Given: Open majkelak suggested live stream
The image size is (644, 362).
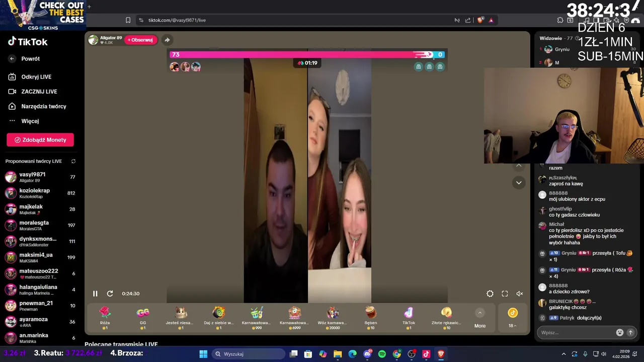Looking at the screenshot, I should click(40, 209).
